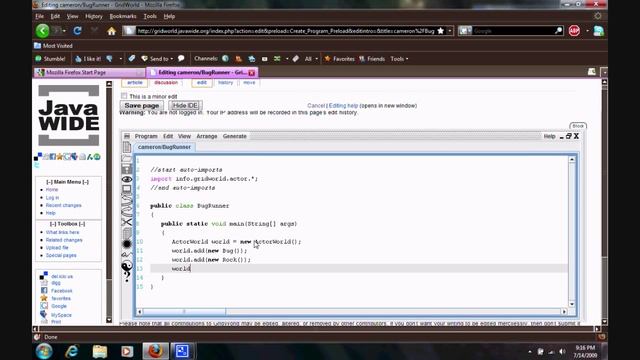Image resolution: width=640 pixels, height=360 pixels.
Task: Select the cameron/BugRunner file tab
Action: 164,147
